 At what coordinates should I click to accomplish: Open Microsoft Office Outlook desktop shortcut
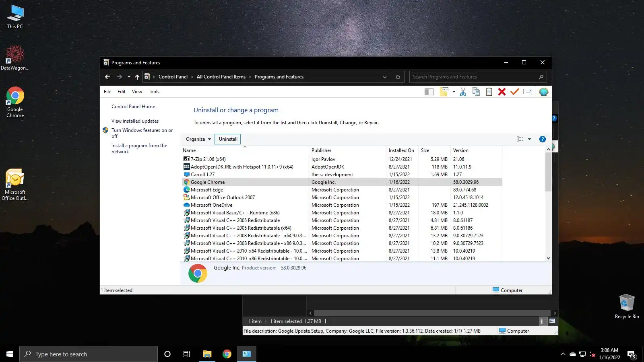[x=15, y=185]
